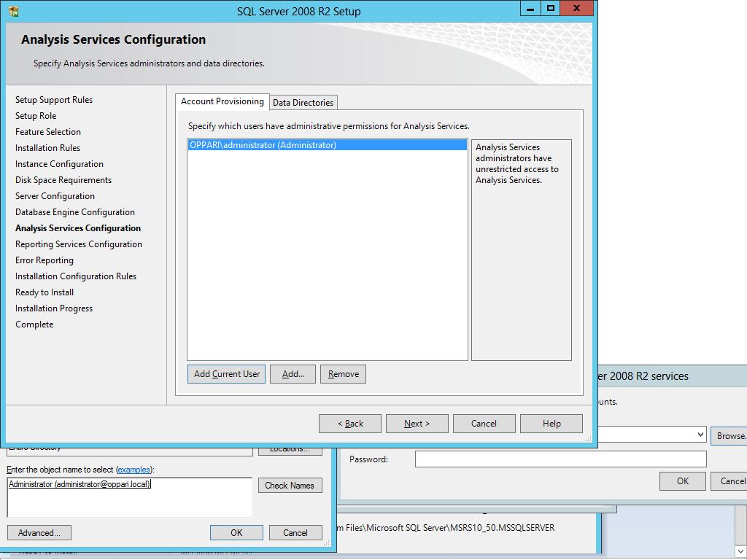Click Feature Selection step

tap(48, 132)
